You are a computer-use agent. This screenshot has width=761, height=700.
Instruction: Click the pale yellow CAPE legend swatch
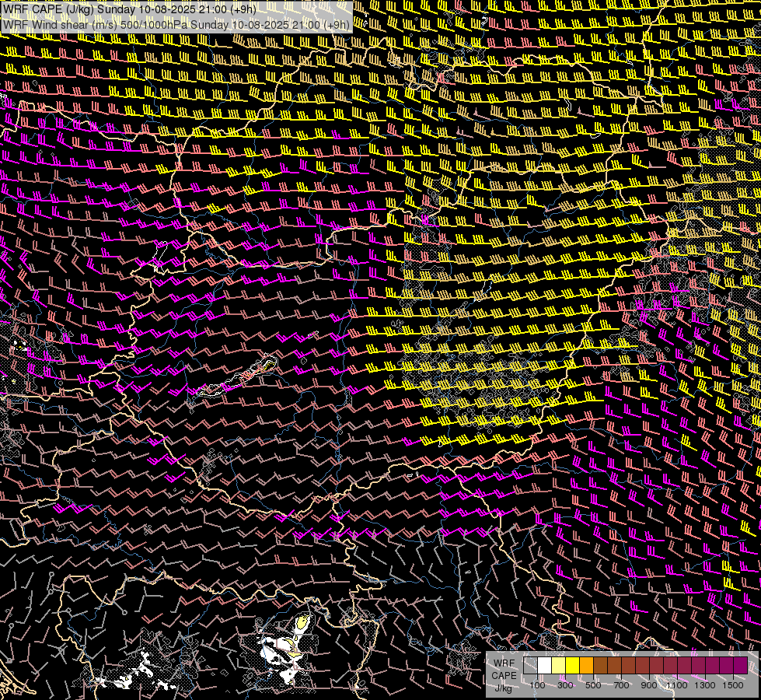tap(559, 665)
